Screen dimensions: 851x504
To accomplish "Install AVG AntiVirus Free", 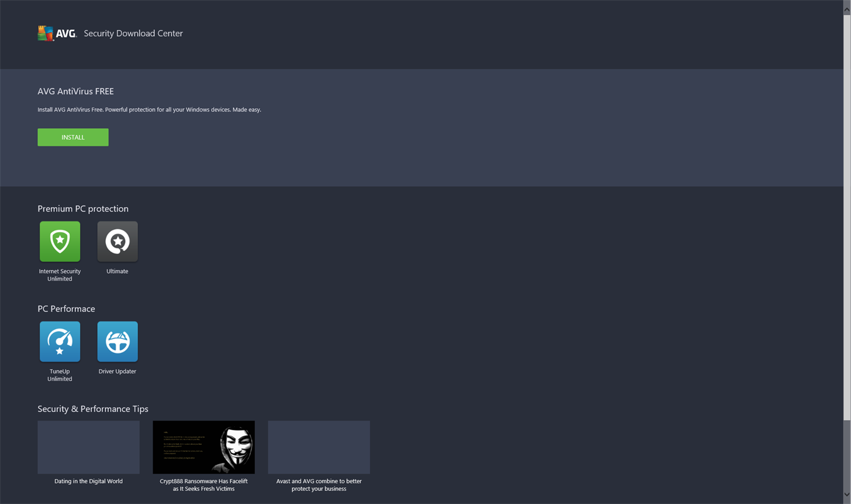I will 73,138.
